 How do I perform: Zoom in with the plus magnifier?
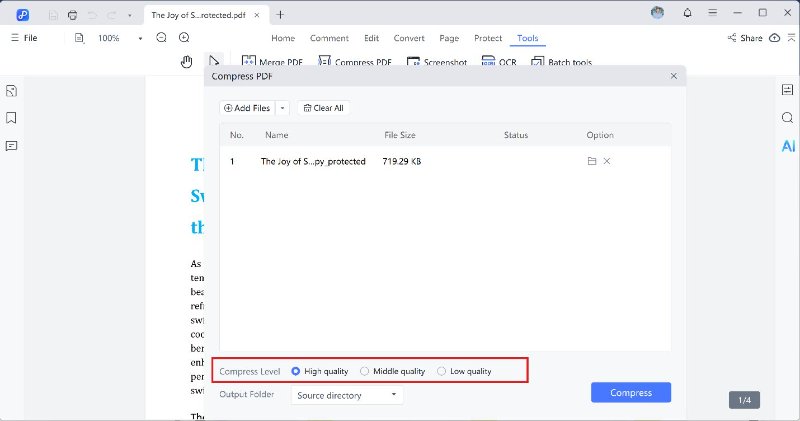pyautogui.click(x=184, y=37)
